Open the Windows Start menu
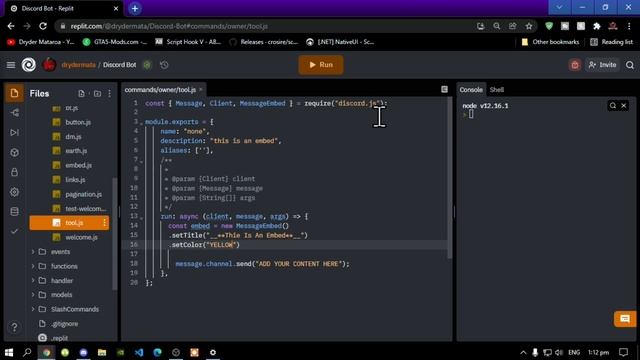The width and height of the screenshot is (640, 360). pos(9,352)
